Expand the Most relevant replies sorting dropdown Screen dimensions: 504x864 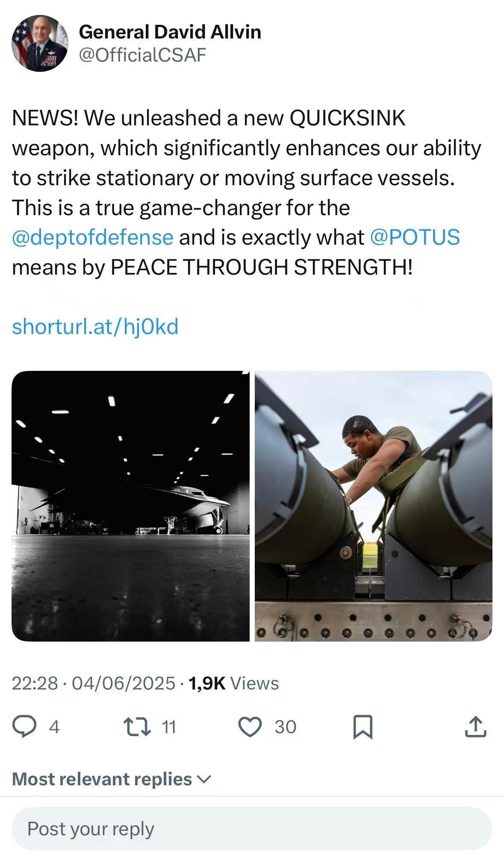tap(112, 779)
